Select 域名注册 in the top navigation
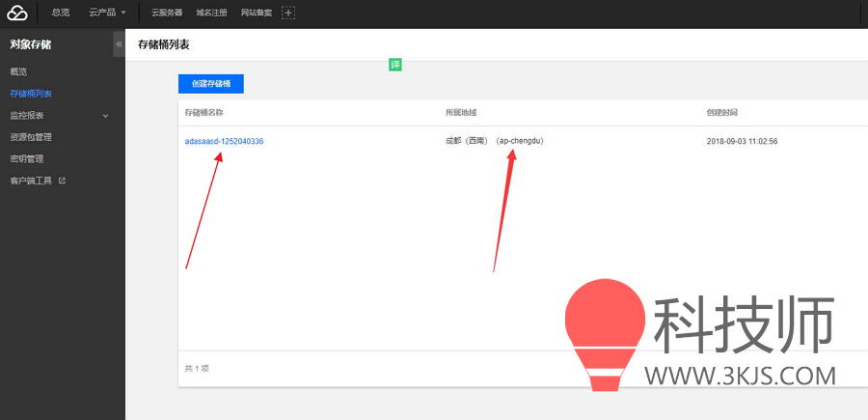This screenshot has height=420, width=868. [210, 13]
